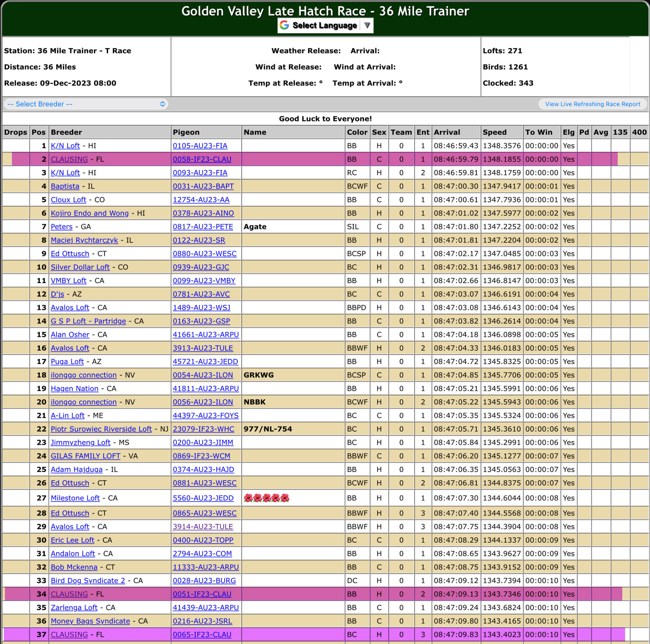Click the Speed column header
The width and height of the screenshot is (650, 644).
pyautogui.click(x=494, y=132)
